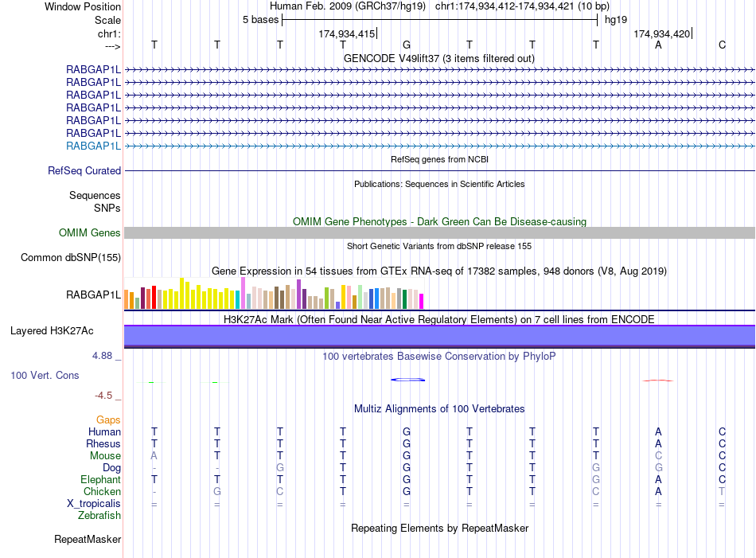
Task: Open Repeating Elements by RepeatMasker title
Action: point(439,528)
